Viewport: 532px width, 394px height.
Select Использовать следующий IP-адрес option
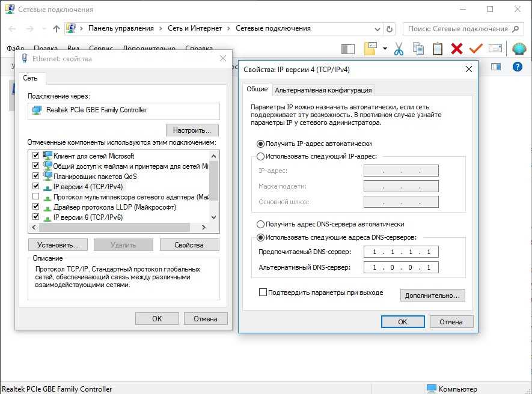[260, 156]
